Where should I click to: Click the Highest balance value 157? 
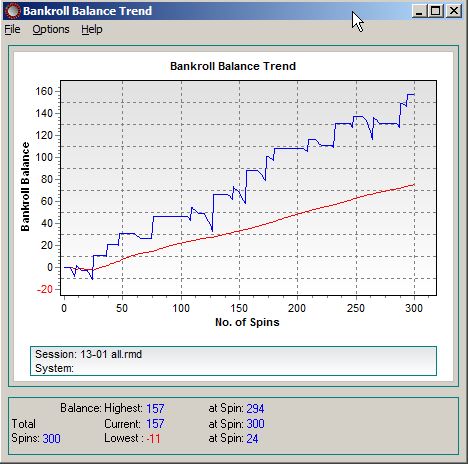[155, 408]
